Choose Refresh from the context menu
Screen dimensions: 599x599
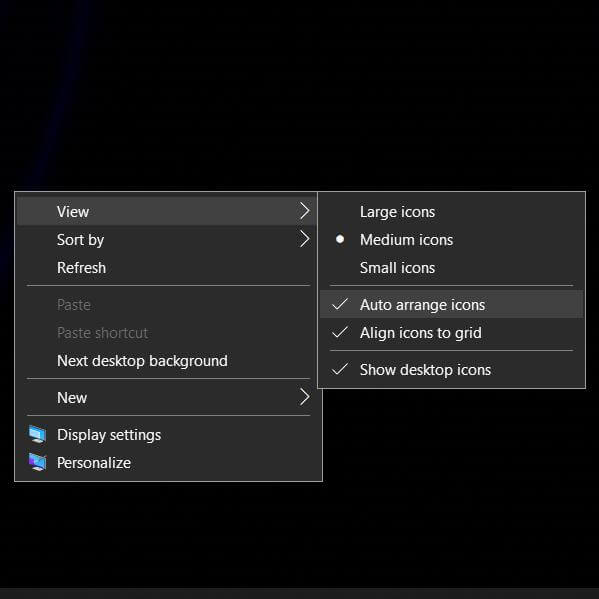(x=167, y=268)
